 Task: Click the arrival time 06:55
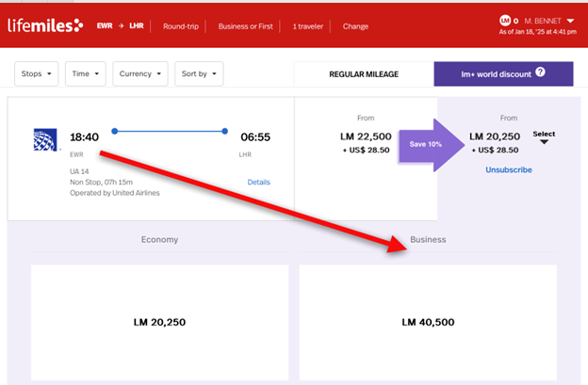255,137
